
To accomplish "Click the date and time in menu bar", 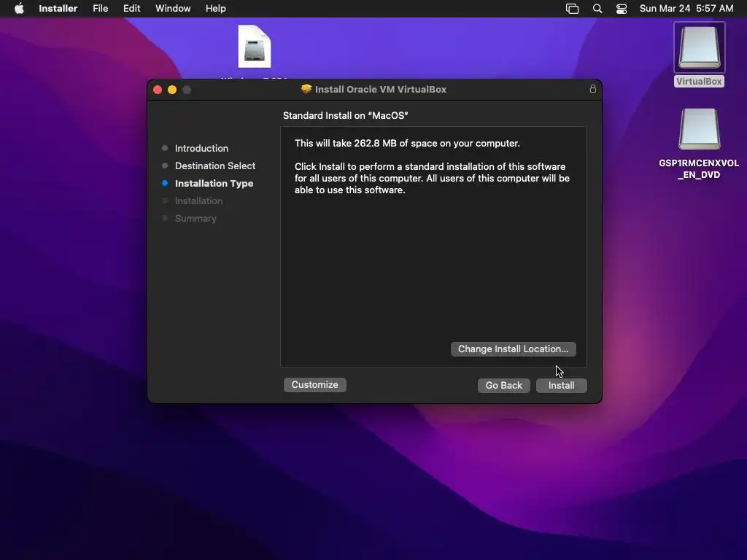I will pos(686,9).
